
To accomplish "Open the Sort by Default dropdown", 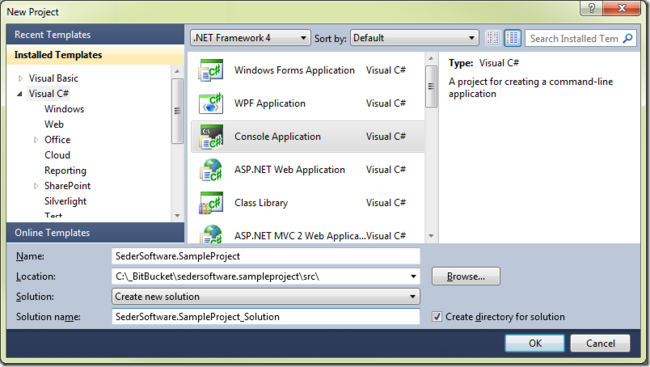I will 414,38.
